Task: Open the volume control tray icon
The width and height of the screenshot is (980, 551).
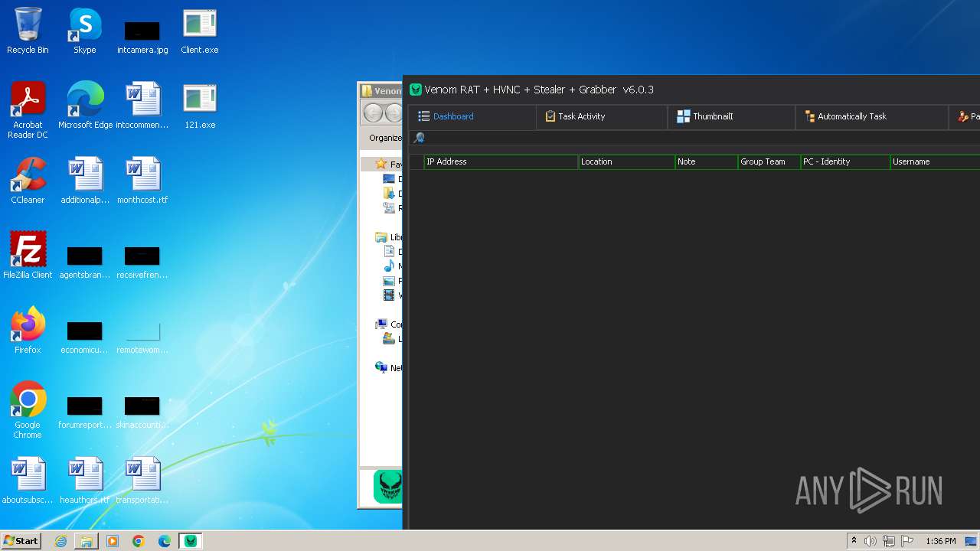Action: click(x=871, y=541)
